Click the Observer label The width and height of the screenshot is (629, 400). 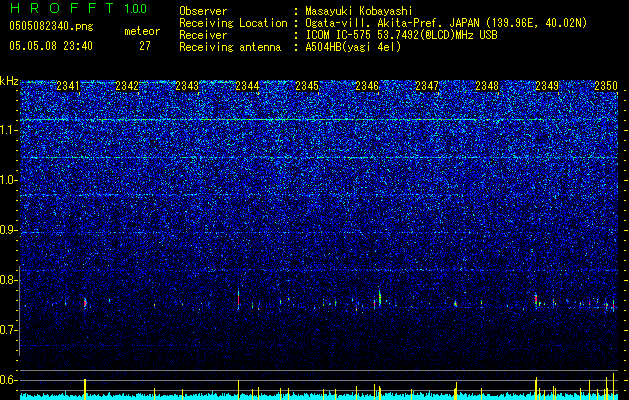[x=203, y=11]
